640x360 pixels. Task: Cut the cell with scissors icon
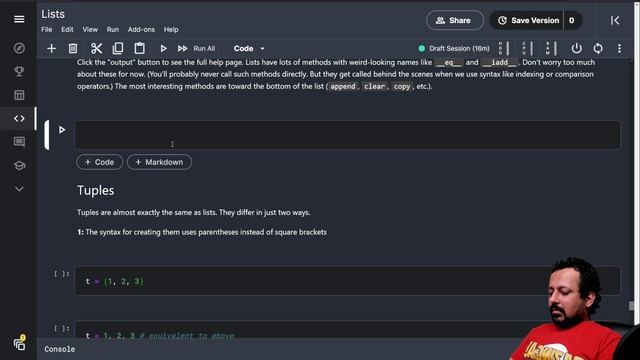tap(96, 49)
